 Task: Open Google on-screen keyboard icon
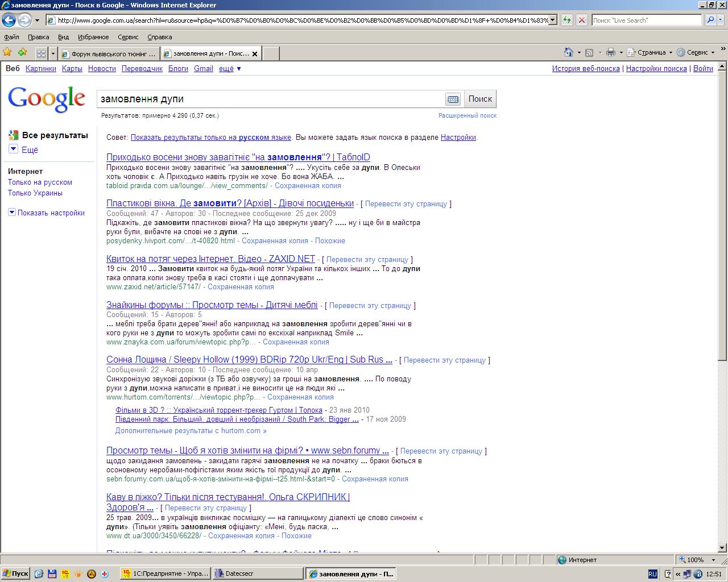[453, 99]
